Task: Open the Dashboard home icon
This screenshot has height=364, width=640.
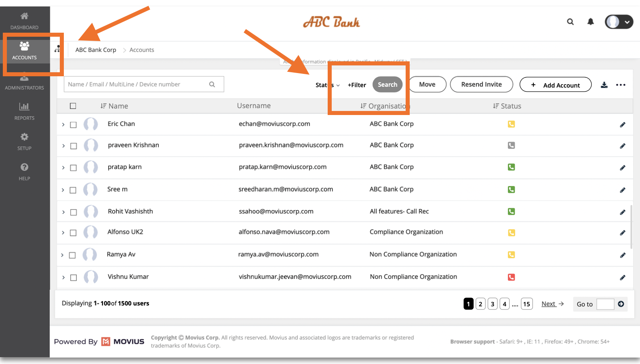Action: point(24,16)
